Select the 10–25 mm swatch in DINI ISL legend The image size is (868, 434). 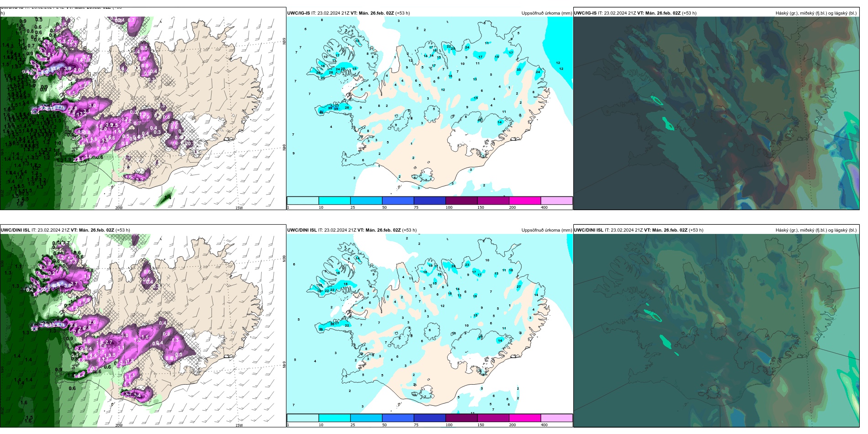[x=334, y=418]
